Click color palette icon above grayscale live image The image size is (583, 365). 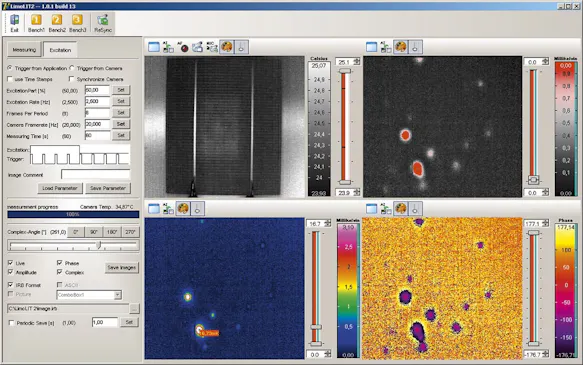227,47
